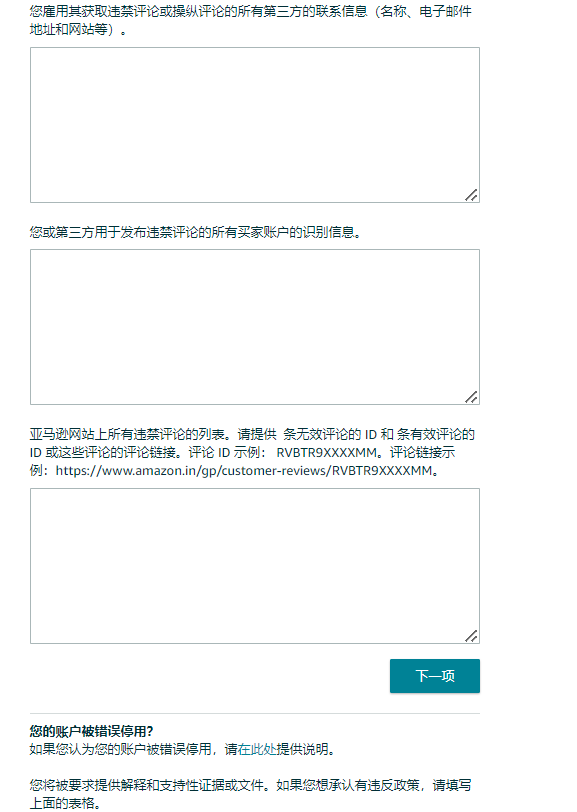Click the first RVBTR9XXXXMM example review ID
Image resolution: width=577 pixels, height=812 pixels.
(326, 453)
